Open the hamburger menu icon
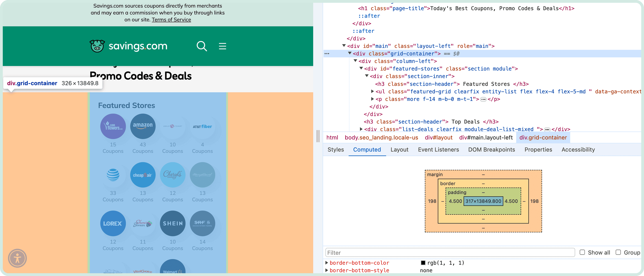The width and height of the screenshot is (644, 276). 222,46
